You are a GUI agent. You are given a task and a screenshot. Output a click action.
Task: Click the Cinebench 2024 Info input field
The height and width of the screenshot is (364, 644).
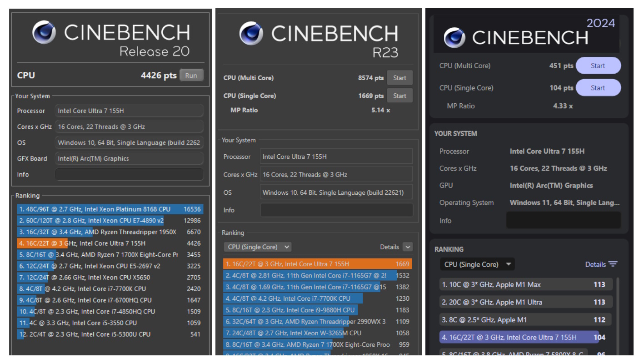coord(563,220)
